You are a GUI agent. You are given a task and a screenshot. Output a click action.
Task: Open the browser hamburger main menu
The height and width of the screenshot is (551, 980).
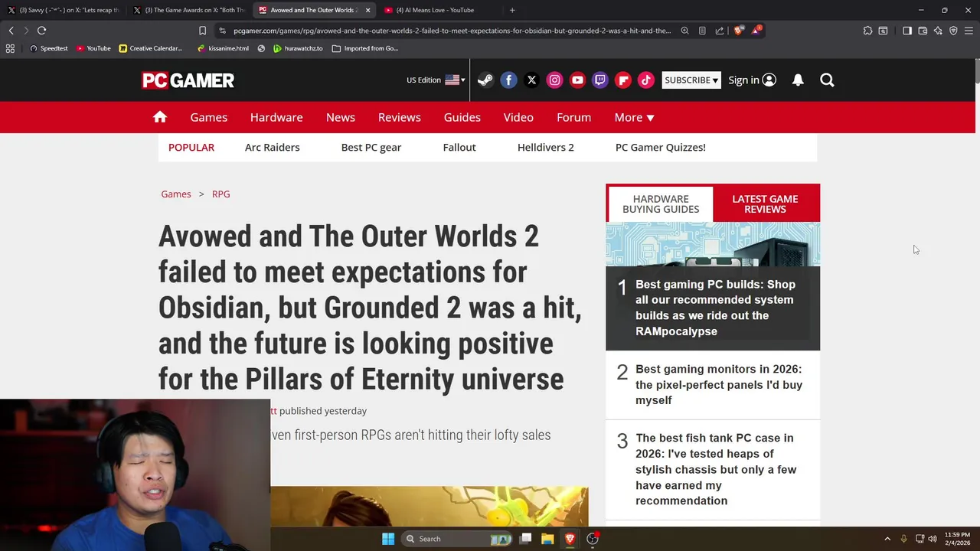pyautogui.click(x=969, y=31)
